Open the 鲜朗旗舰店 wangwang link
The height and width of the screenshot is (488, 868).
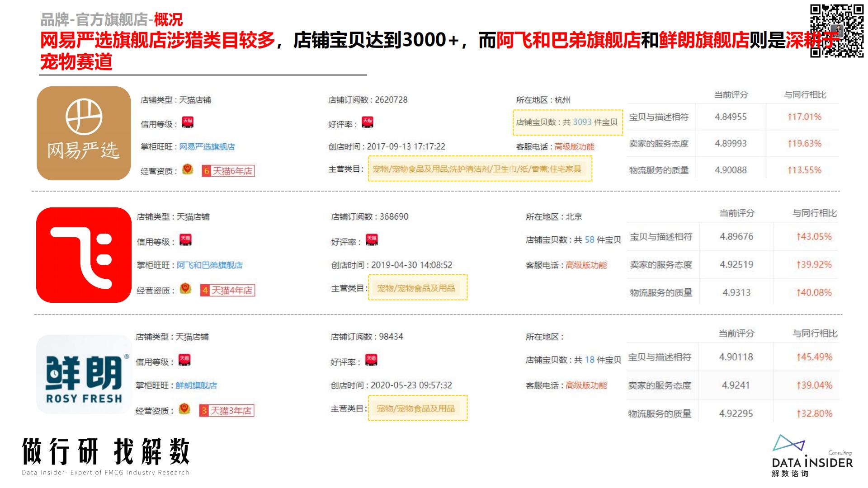pyautogui.click(x=196, y=385)
